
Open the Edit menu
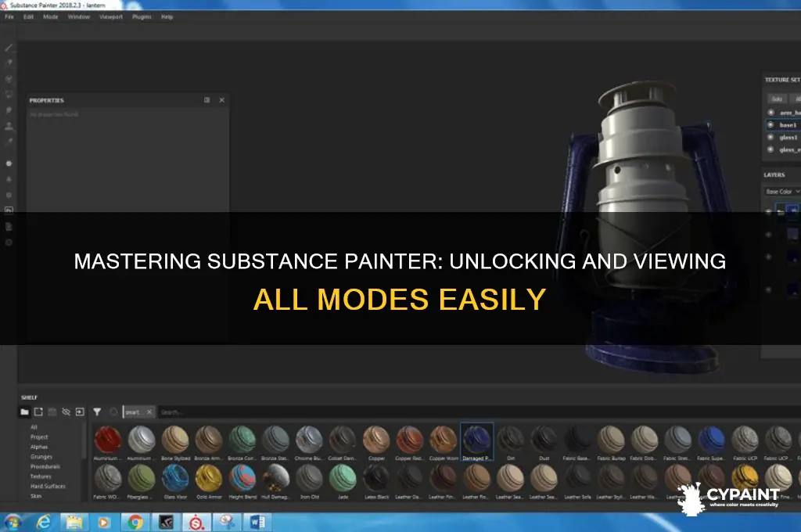(x=29, y=17)
